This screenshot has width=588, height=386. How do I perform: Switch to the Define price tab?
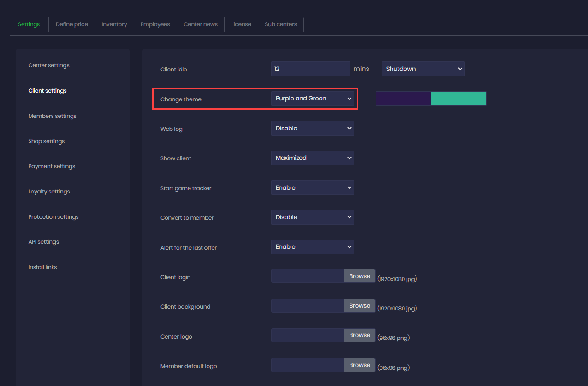pyautogui.click(x=71, y=24)
